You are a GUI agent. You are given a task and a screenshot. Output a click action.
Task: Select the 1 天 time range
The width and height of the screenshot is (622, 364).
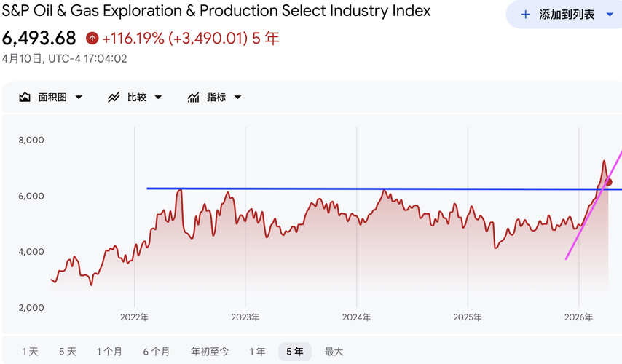30,352
